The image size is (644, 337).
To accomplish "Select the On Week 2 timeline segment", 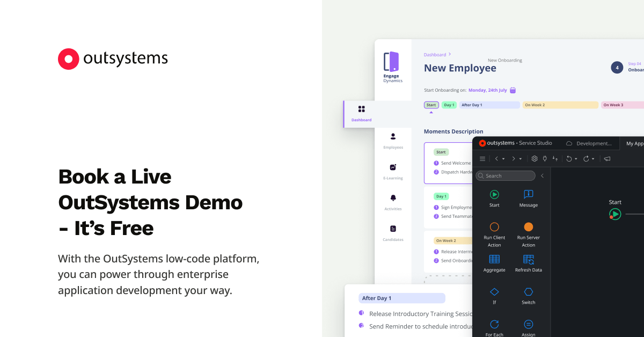I will coord(560,105).
